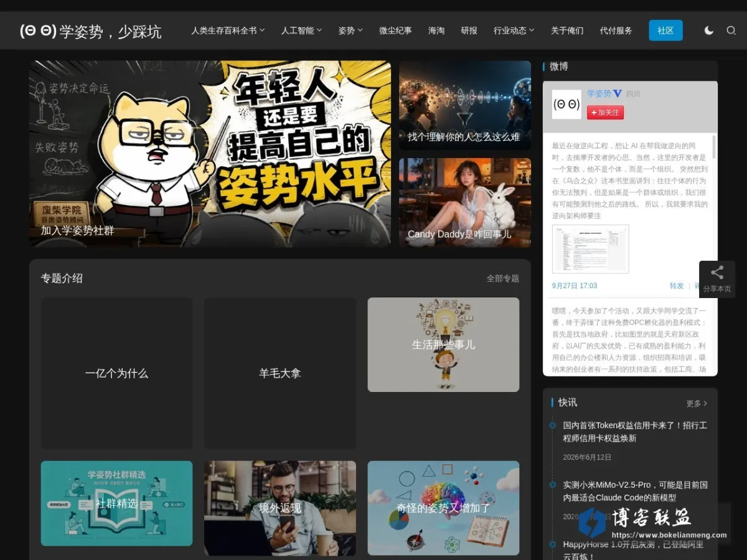The image size is (747, 560).
Task: Expand 姿势 dropdown menu
Action: [x=350, y=30]
